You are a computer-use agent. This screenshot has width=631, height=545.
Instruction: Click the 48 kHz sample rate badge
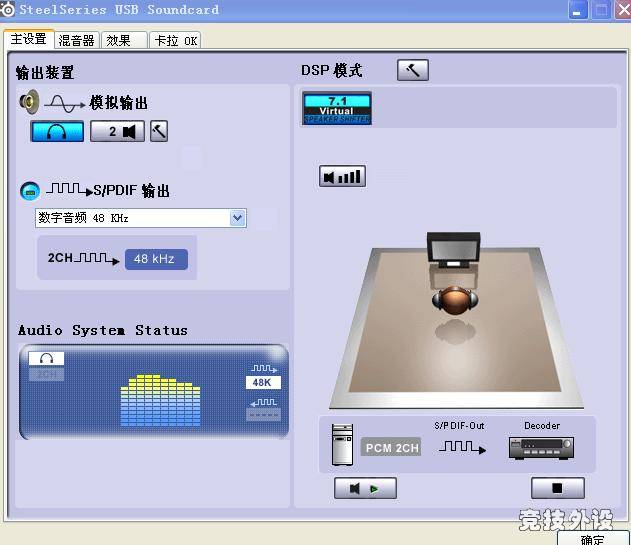[x=156, y=259]
